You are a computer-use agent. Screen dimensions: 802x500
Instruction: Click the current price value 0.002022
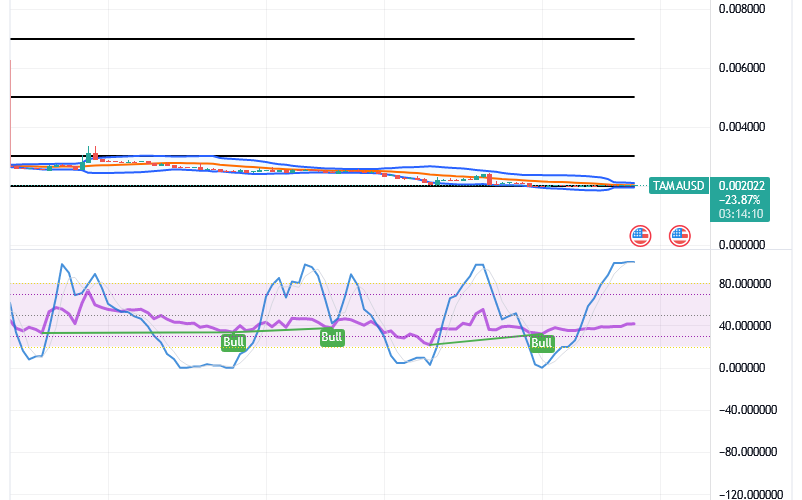point(742,186)
